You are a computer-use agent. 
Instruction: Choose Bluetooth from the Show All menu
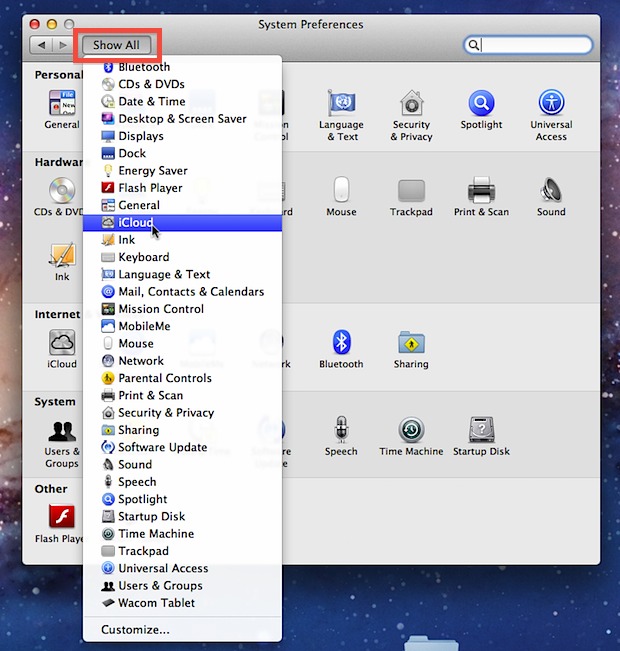pos(183,67)
